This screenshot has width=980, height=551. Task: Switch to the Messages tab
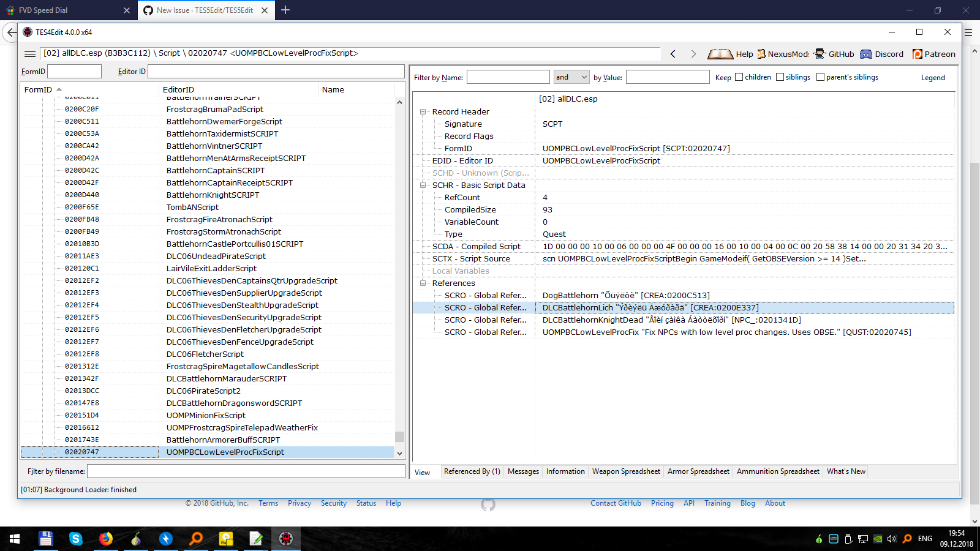522,471
